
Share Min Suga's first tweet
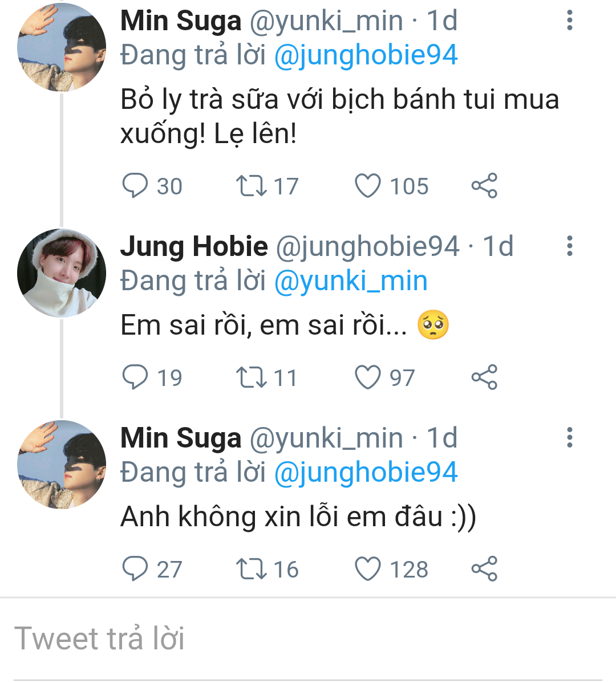(x=484, y=186)
